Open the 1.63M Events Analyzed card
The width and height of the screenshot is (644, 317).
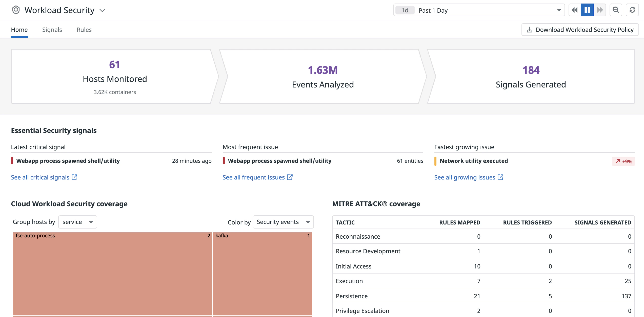click(323, 76)
